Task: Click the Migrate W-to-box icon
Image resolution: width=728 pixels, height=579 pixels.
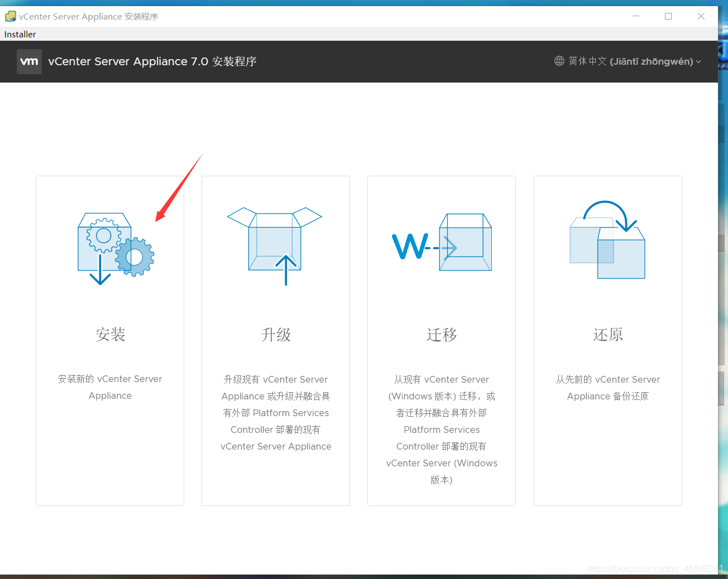Action: 442,242
